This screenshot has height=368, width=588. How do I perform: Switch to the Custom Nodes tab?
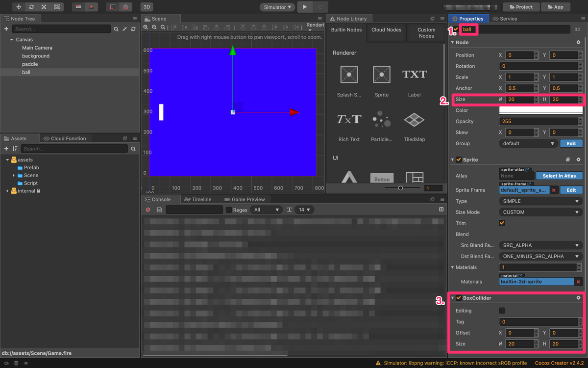(426, 33)
